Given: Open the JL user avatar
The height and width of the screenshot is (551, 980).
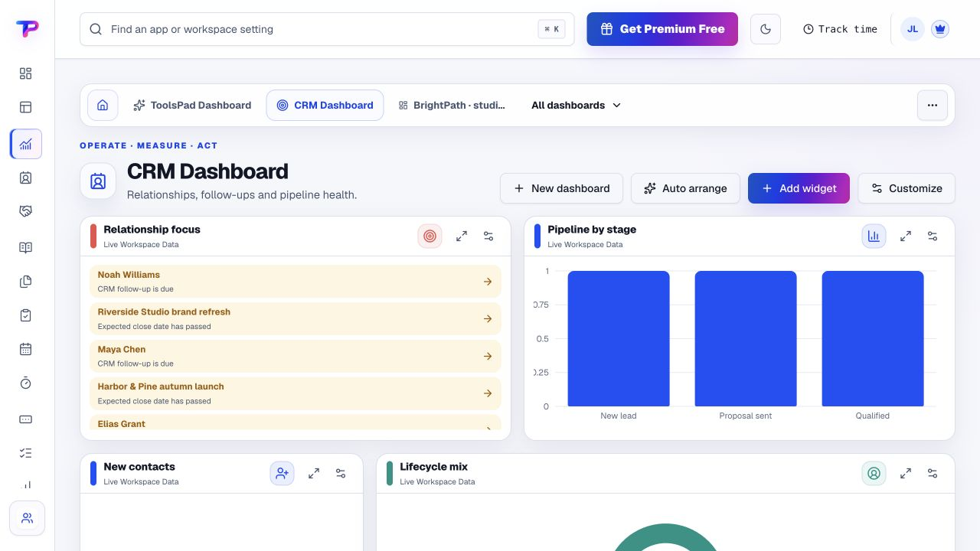Looking at the screenshot, I should click(913, 29).
